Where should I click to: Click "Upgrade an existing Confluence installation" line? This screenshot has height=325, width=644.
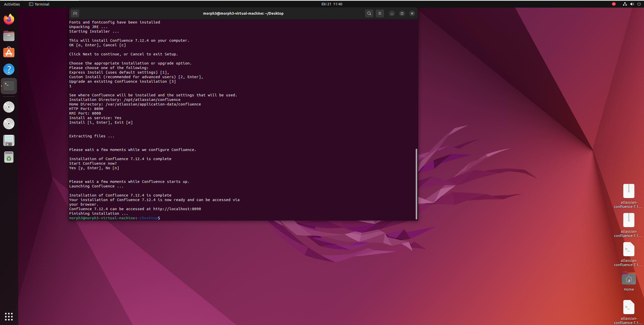tap(122, 81)
